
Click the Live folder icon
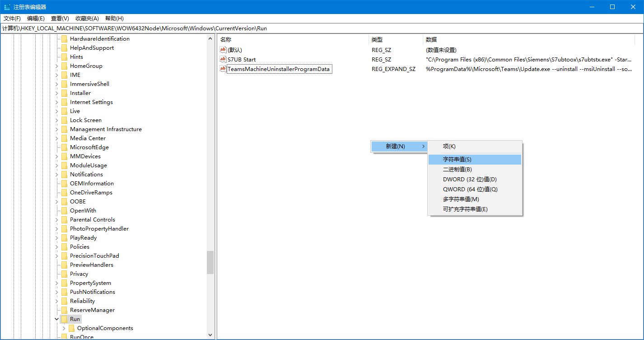point(64,111)
